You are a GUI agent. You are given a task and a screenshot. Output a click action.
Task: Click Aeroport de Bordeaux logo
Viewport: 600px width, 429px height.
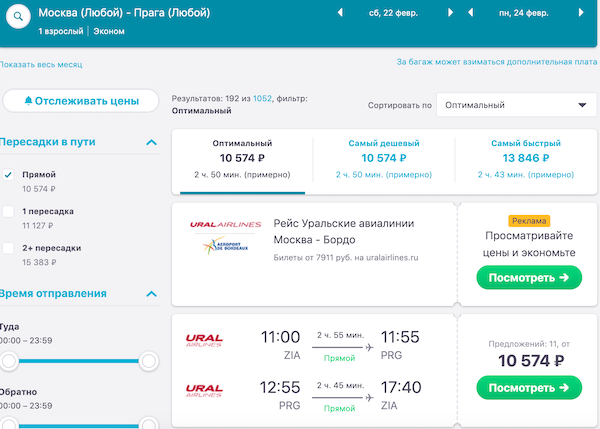(x=225, y=246)
